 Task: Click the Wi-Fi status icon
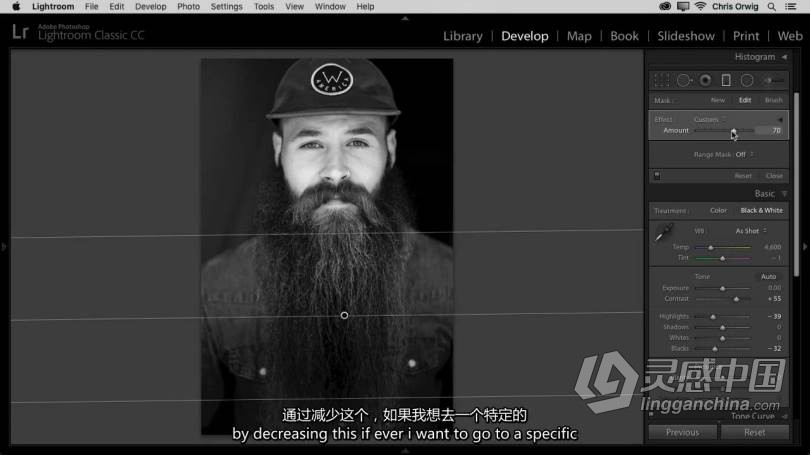(700, 7)
